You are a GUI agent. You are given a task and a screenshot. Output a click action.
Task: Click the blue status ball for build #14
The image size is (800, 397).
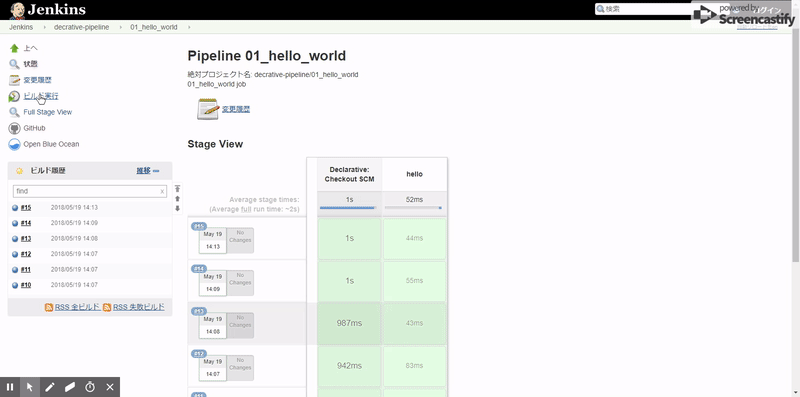[x=15, y=224]
